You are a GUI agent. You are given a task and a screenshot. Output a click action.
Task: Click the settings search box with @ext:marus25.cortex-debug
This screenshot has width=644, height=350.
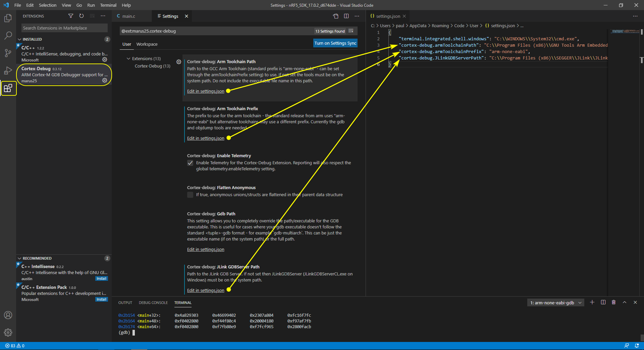216,31
